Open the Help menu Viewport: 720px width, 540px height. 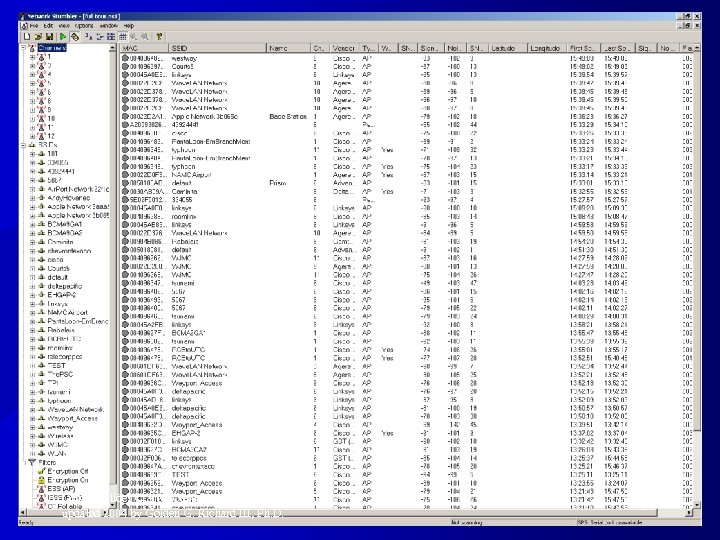click(129, 26)
